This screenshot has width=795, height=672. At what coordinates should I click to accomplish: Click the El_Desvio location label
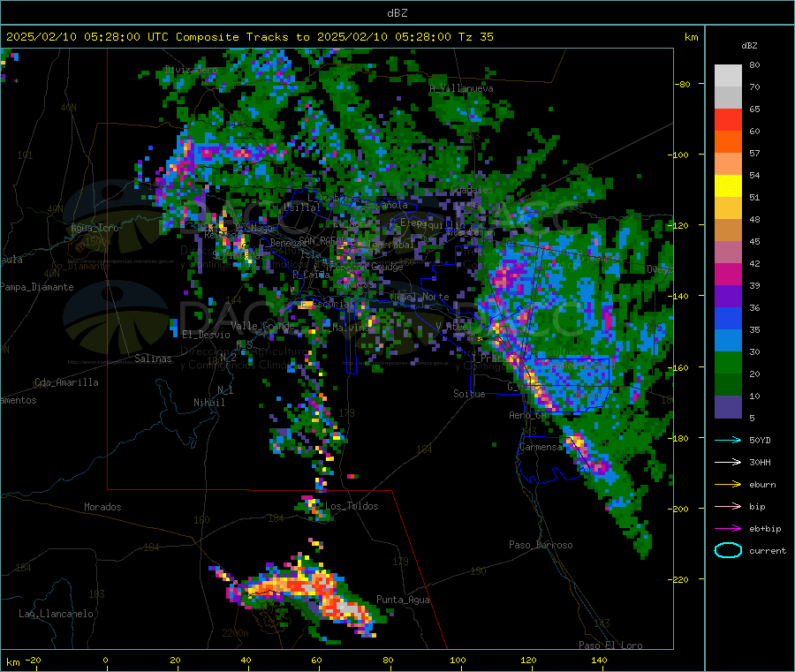206,335
